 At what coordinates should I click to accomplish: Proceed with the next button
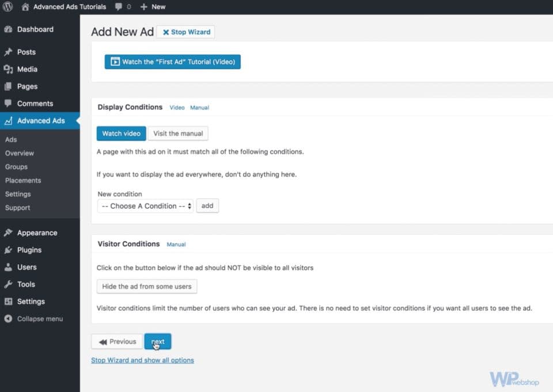click(158, 341)
